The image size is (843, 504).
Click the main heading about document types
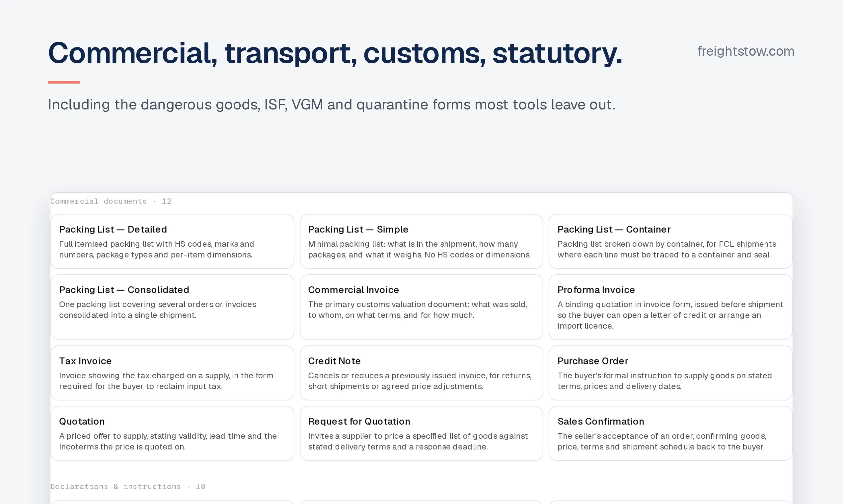335,53
